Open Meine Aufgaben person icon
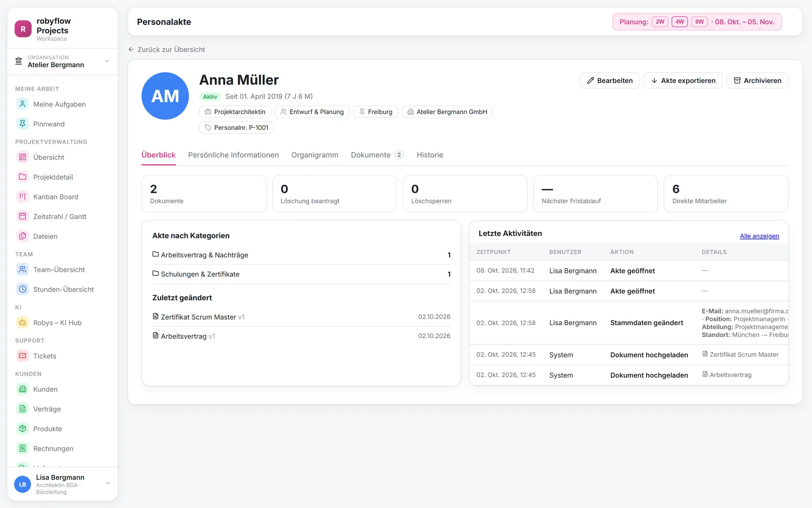This screenshot has width=812, height=508. 23,104
